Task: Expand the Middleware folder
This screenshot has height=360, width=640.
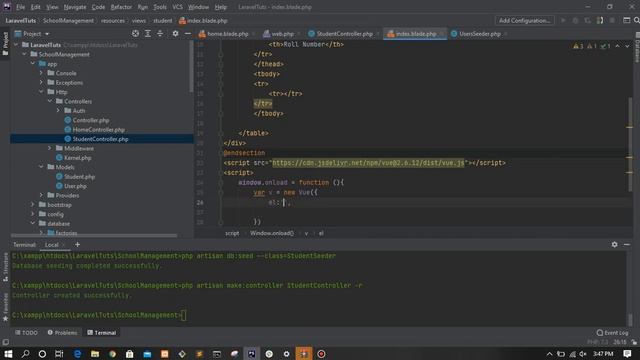Action: [x=50, y=148]
